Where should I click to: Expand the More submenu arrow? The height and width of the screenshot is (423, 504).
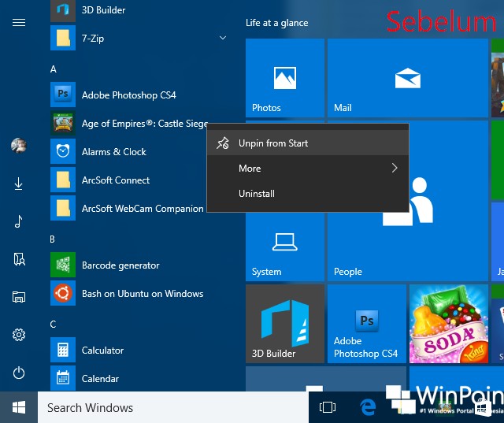point(395,168)
